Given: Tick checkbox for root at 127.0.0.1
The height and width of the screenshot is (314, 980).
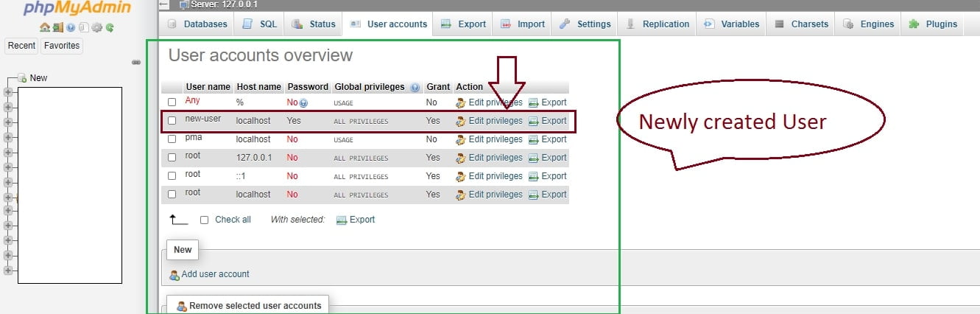Looking at the screenshot, I should click(172, 158).
